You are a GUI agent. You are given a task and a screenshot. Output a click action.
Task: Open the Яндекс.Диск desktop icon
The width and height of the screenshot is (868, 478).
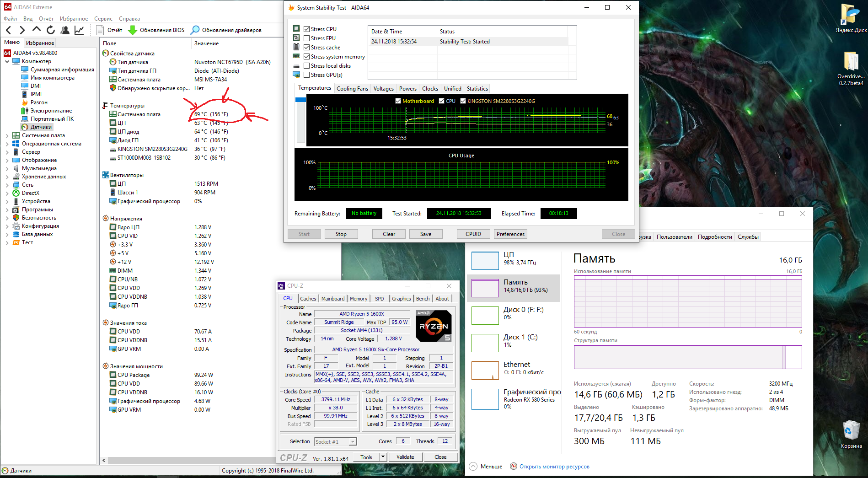click(851, 18)
